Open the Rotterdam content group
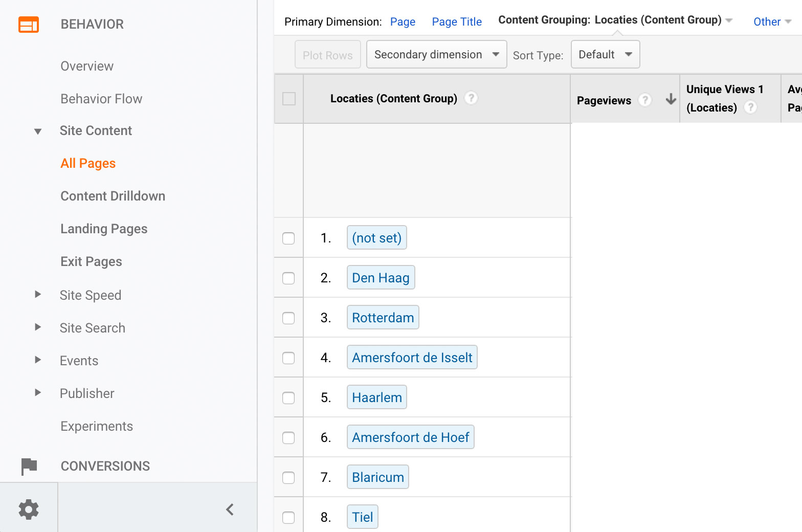This screenshot has width=802, height=532. coord(383,318)
